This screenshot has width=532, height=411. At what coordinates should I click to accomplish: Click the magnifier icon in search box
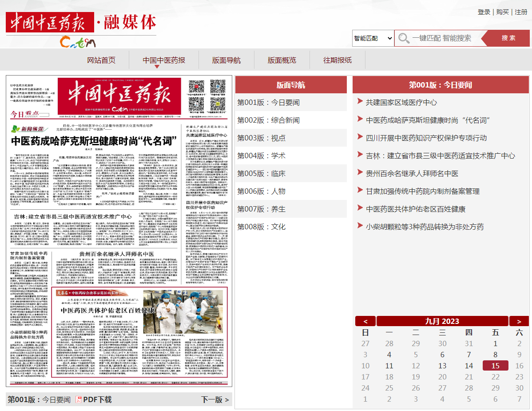click(403, 38)
